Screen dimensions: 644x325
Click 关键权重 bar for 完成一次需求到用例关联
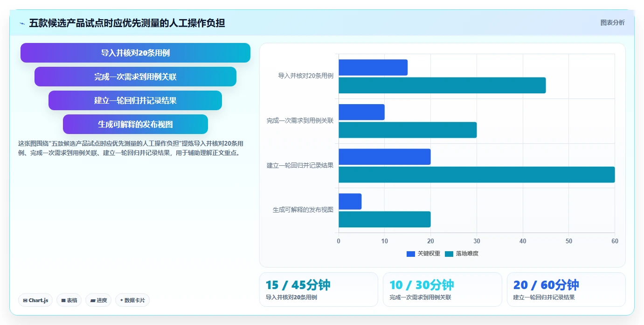coord(361,112)
